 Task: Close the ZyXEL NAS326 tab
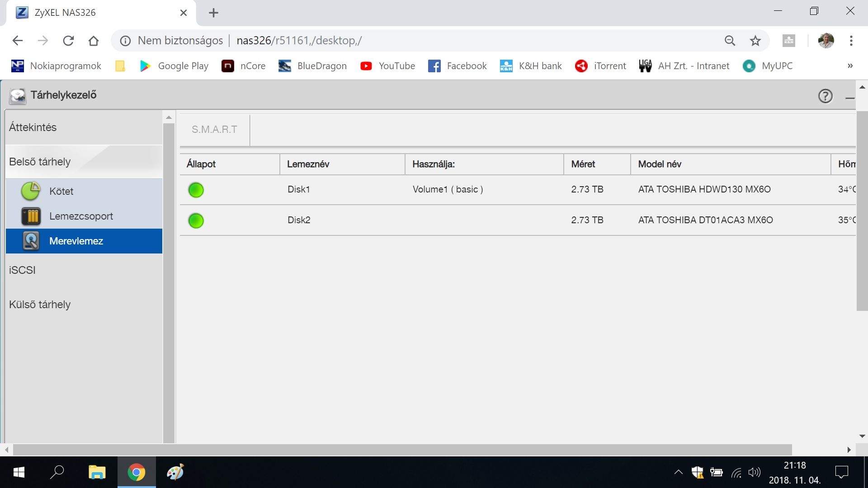pos(184,13)
